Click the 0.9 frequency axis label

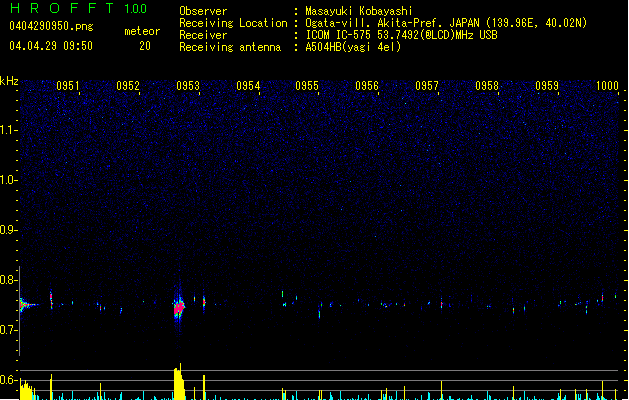tap(9, 230)
